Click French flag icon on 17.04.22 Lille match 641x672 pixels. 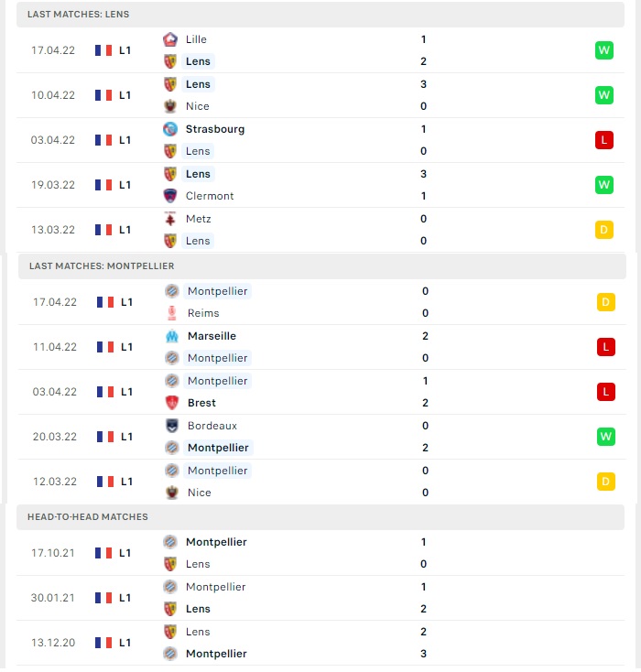coord(103,50)
